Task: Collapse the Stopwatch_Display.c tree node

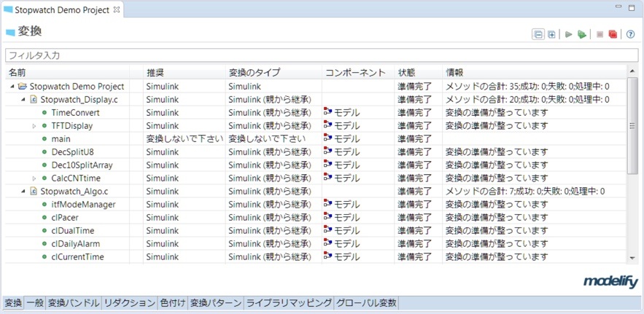Action: pos(23,100)
